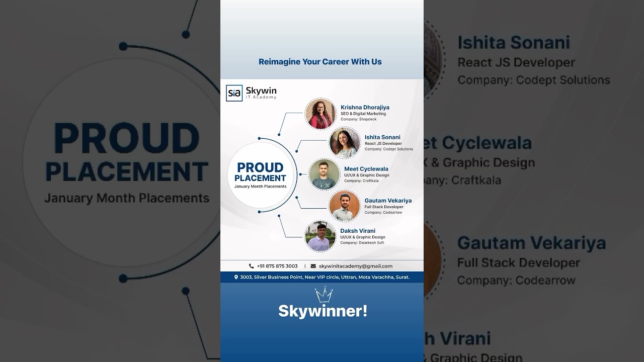The height and width of the screenshot is (362, 644).
Task: Open Gautam Vekariya's round photo in poster
Action: [345, 206]
